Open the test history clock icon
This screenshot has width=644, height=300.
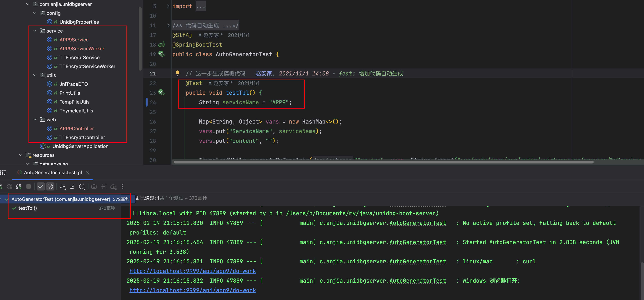(82, 186)
